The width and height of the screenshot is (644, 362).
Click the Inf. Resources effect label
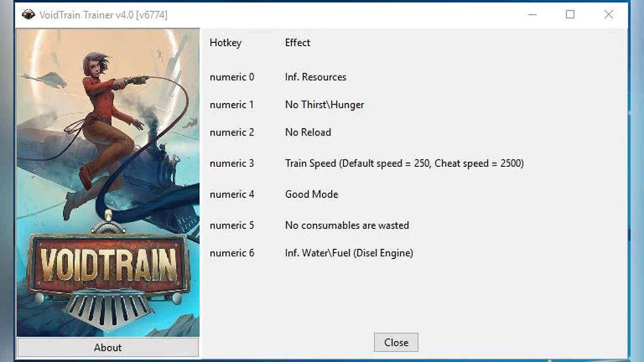pos(316,77)
